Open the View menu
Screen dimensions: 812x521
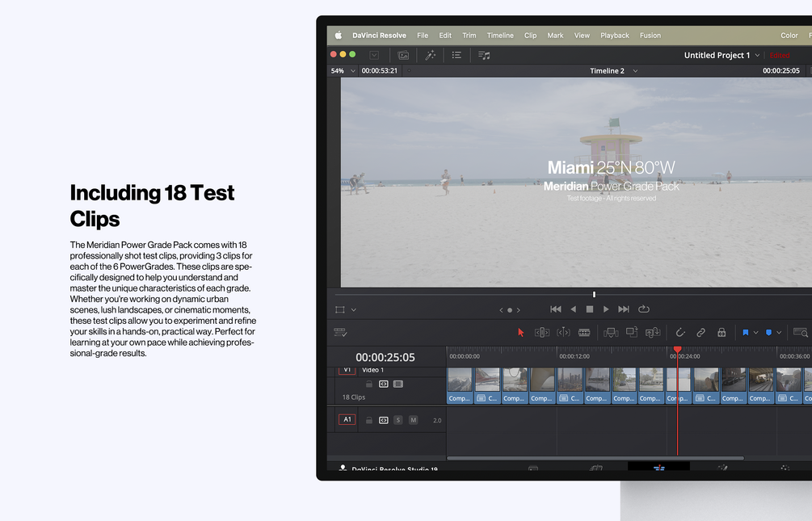pyautogui.click(x=582, y=36)
